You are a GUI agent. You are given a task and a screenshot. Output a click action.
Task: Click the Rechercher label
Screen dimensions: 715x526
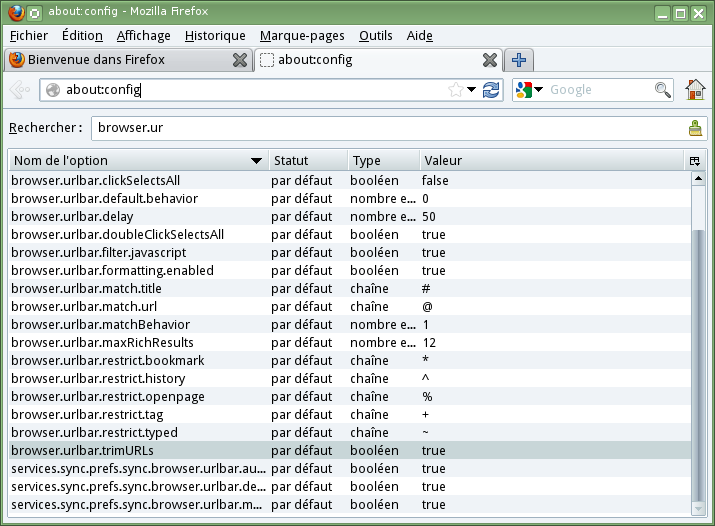point(45,128)
